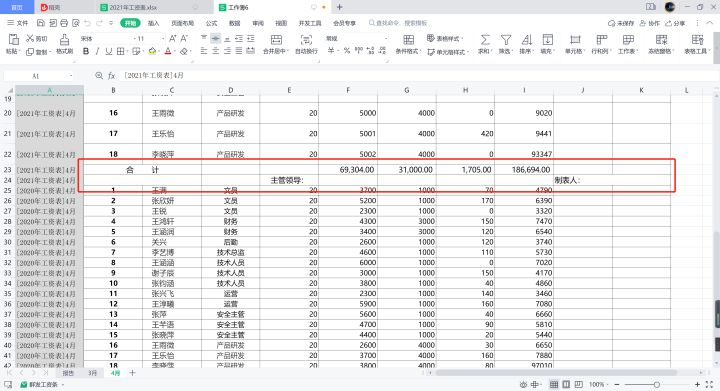Click the Undo arrow icon
Viewport: 720px width, 391px height.
(x=88, y=23)
